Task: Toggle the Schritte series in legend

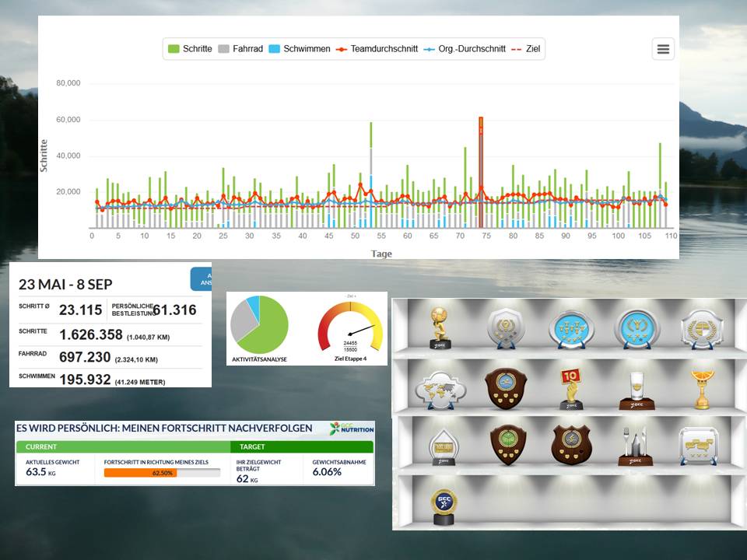Action: pos(190,49)
